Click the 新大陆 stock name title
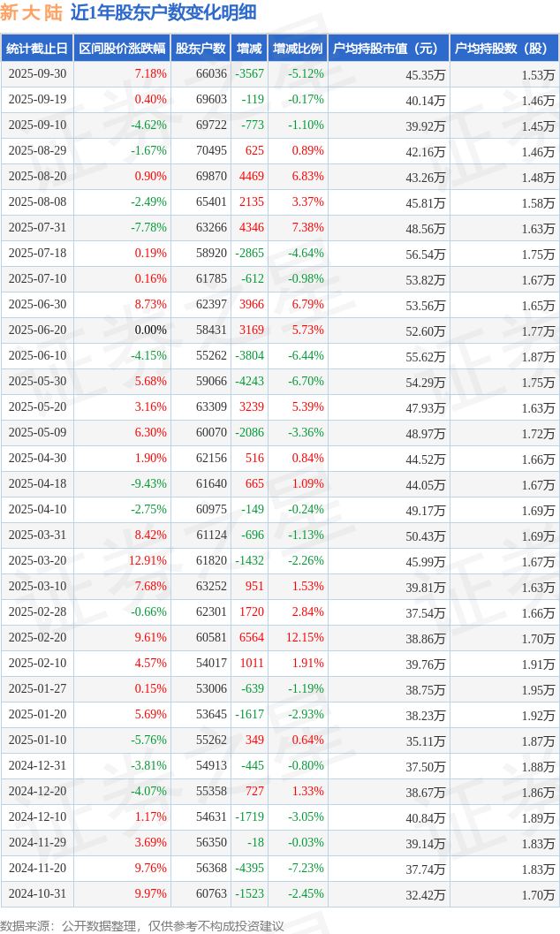Screen dimensions: 560x934 31,12
